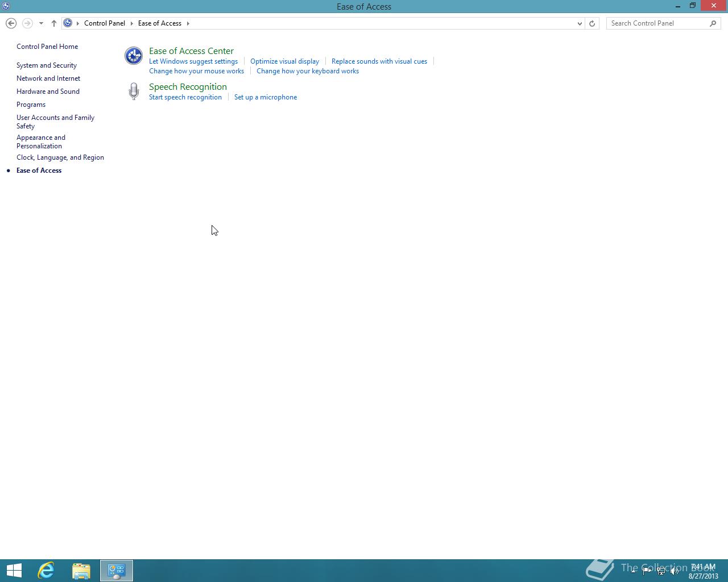Open Control Panel Home
Screen dimensions: 728x582
pyautogui.click(x=47, y=47)
